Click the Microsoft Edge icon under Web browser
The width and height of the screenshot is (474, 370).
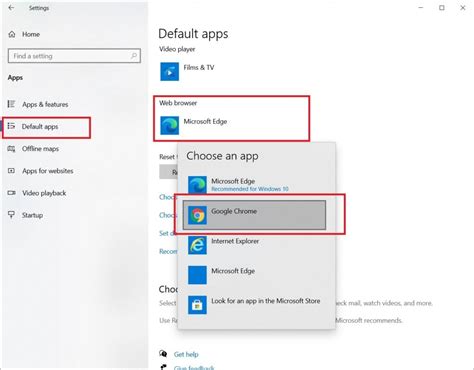tap(169, 125)
